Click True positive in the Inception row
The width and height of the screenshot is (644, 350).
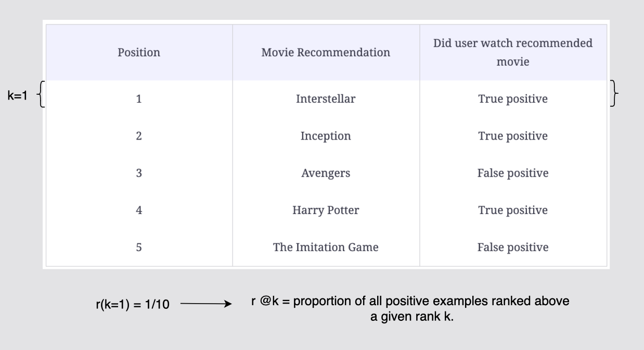(513, 136)
